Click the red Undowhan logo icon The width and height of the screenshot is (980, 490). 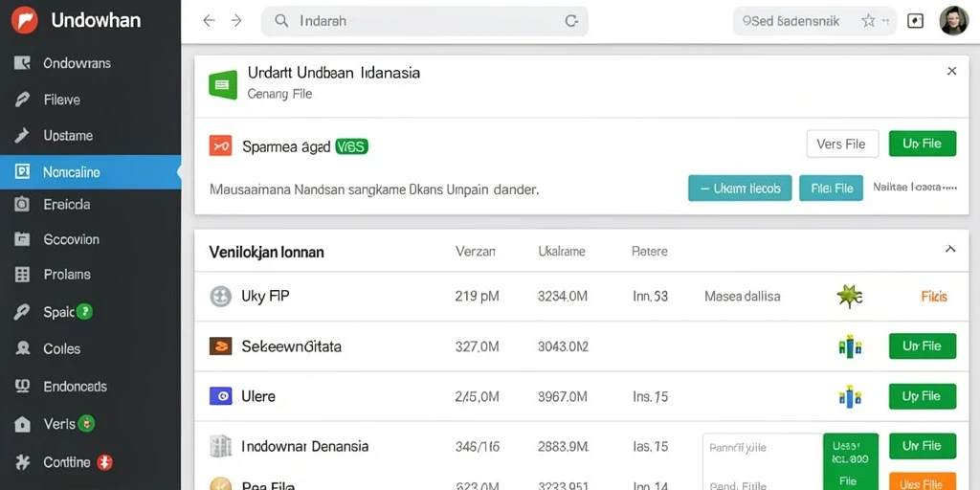pos(24,20)
